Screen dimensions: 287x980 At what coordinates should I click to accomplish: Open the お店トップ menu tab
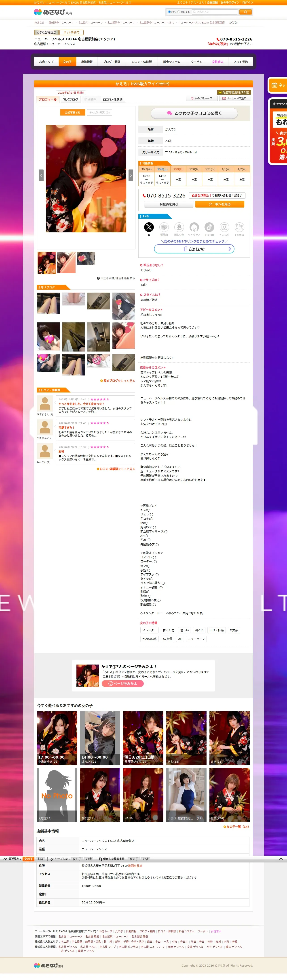tap(46, 62)
